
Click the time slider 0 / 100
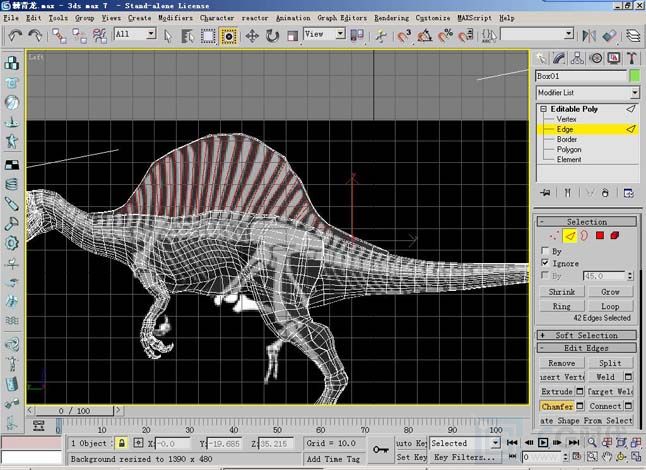(74, 411)
